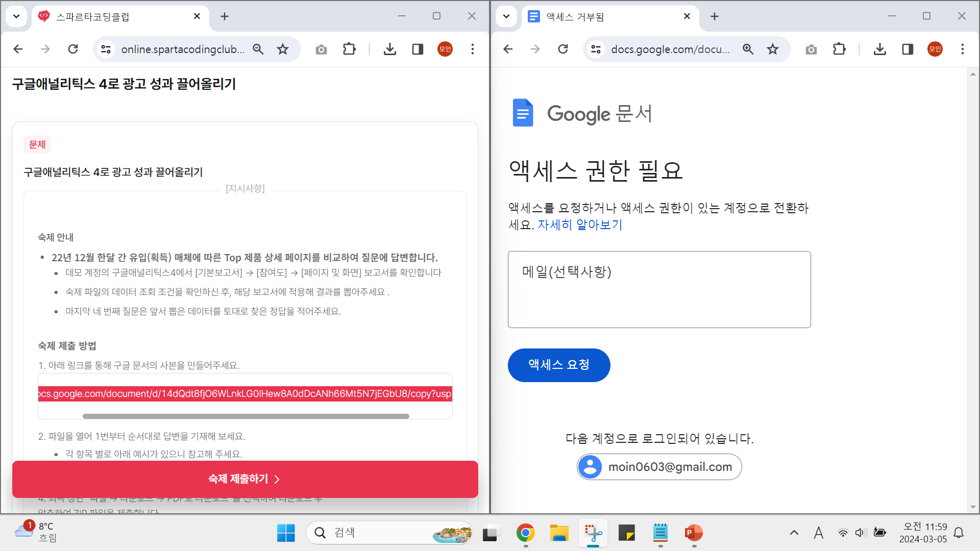Viewport: 980px width, 551px height.
Task: Close the 액세스 거부됨 tab
Action: tap(687, 16)
